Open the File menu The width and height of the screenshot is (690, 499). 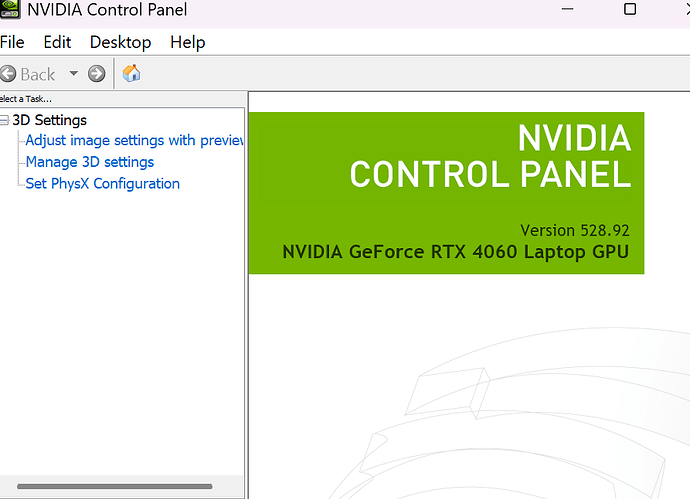coord(12,42)
